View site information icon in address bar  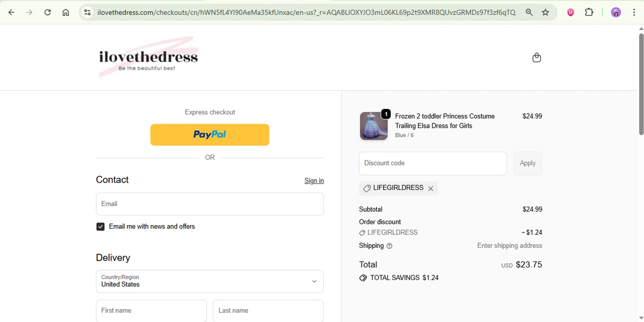[x=88, y=12]
